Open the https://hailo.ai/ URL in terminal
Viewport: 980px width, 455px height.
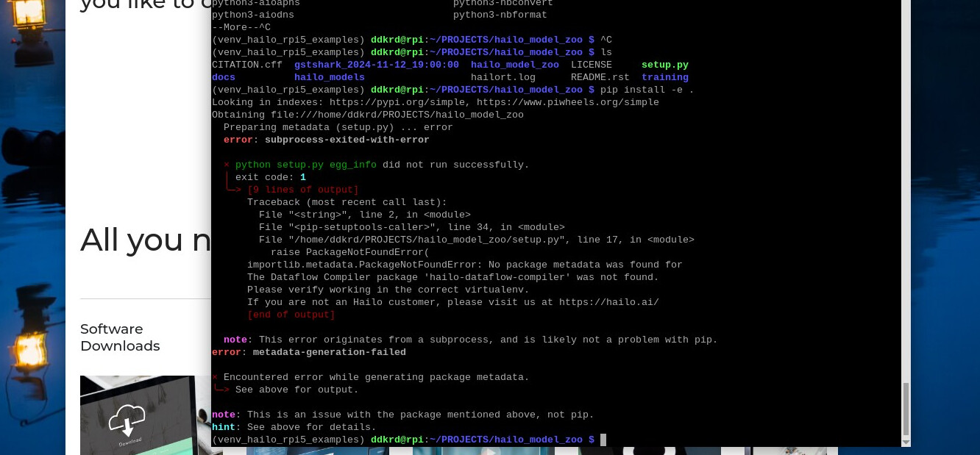click(x=608, y=302)
